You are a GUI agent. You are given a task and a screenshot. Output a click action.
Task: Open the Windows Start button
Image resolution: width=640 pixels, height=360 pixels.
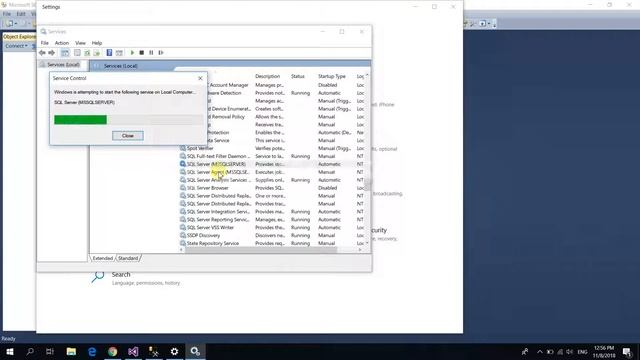[x=10, y=351]
